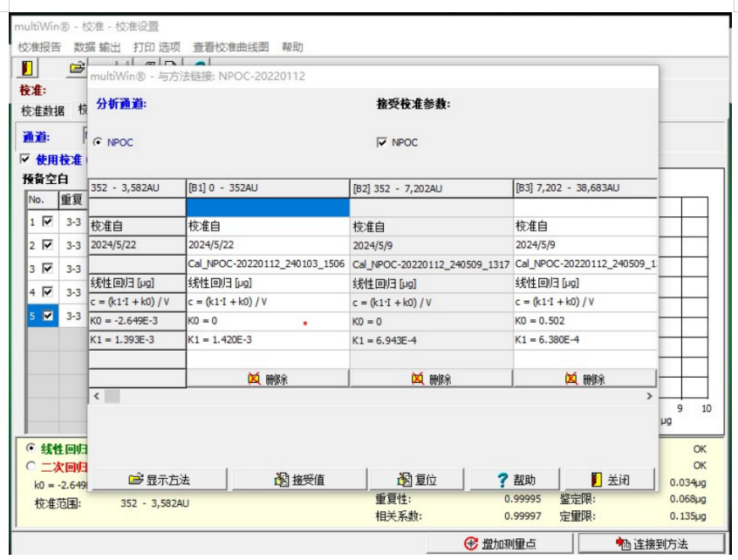The image size is (738, 560).
Task: Select the NPOC analysis channel radio button
Action: coord(98,143)
